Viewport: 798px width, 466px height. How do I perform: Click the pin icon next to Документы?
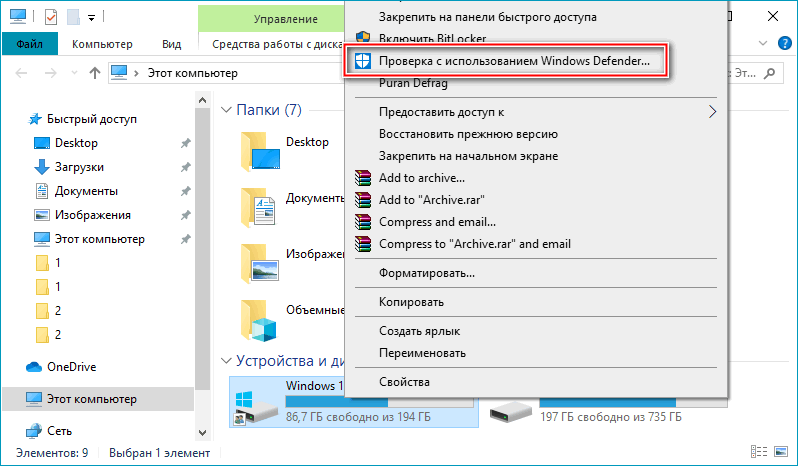coord(186,191)
